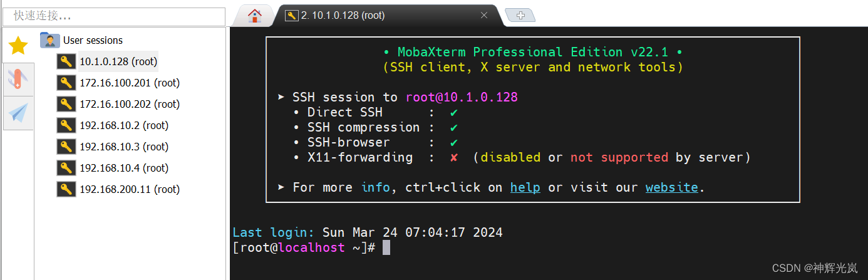The width and height of the screenshot is (868, 280).
Task: Select the 192.168.10.2 (root) session
Action: (123, 125)
